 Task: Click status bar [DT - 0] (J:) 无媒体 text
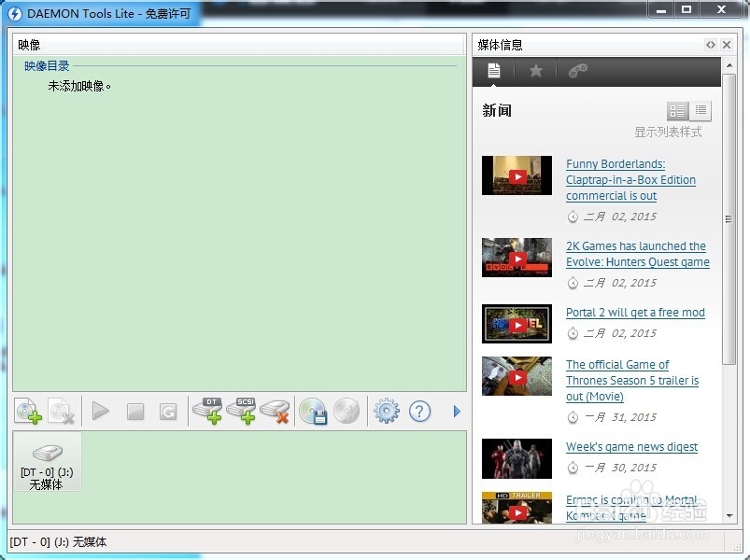pos(58,542)
